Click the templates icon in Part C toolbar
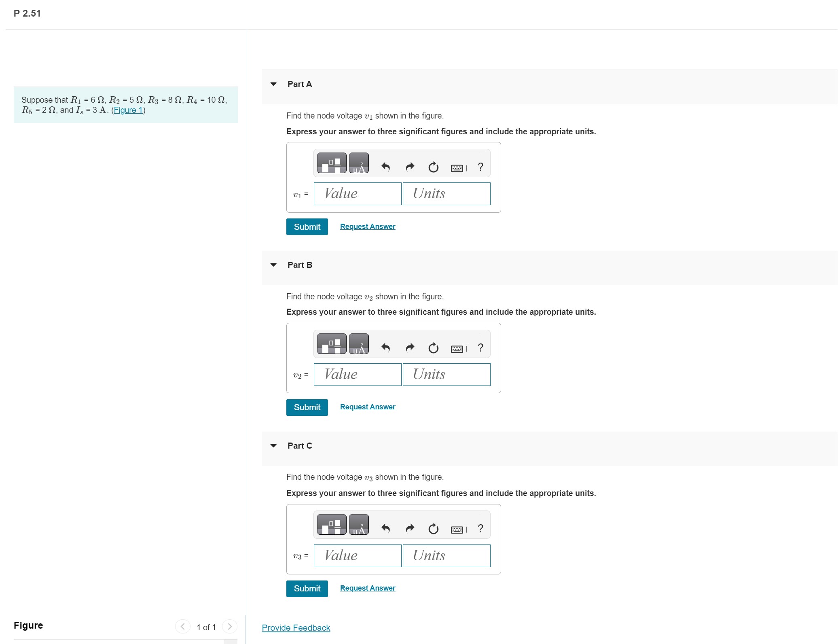This screenshot has width=838, height=644. [x=331, y=525]
